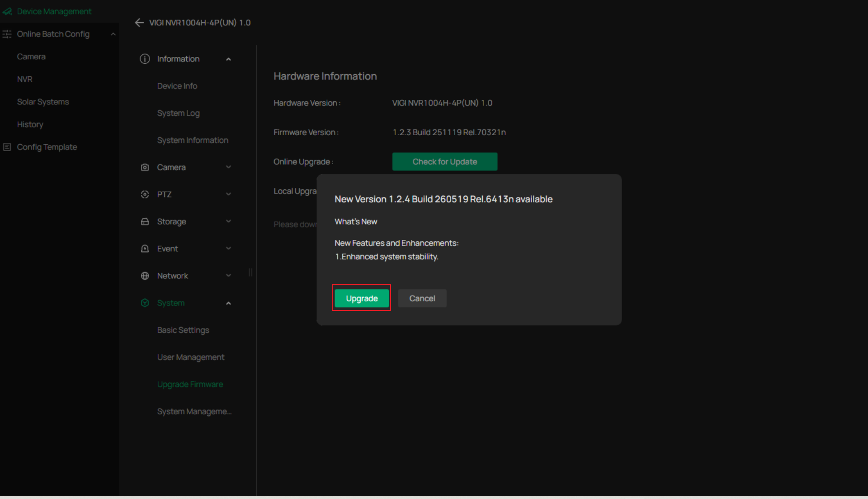This screenshot has height=499, width=868.
Task: Open System Management under System
Action: [x=194, y=411]
